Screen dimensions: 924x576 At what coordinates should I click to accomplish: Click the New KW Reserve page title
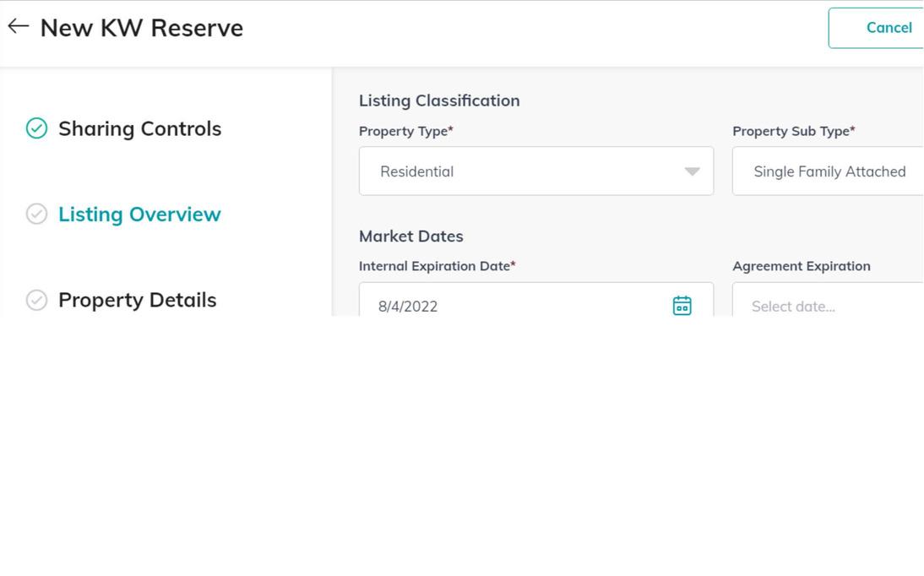(142, 28)
